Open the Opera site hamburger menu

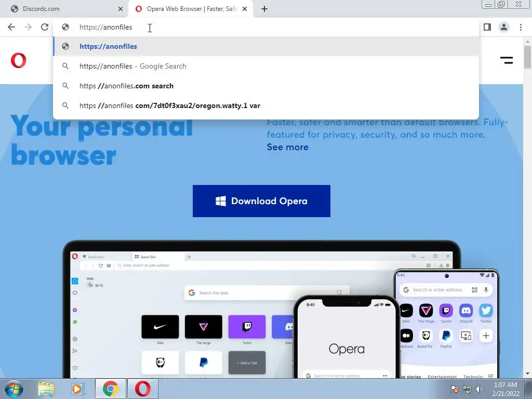pos(507,60)
